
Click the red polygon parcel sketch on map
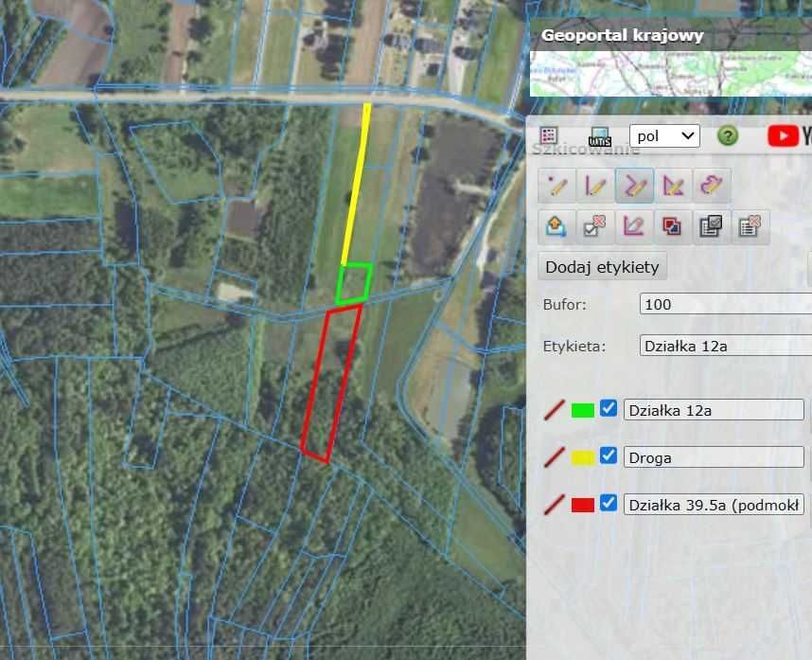(331, 384)
